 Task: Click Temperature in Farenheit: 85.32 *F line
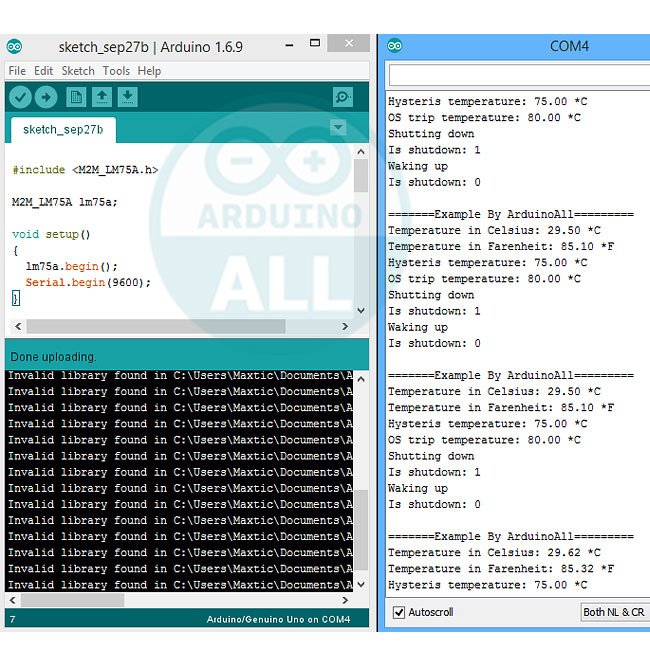pos(501,569)
